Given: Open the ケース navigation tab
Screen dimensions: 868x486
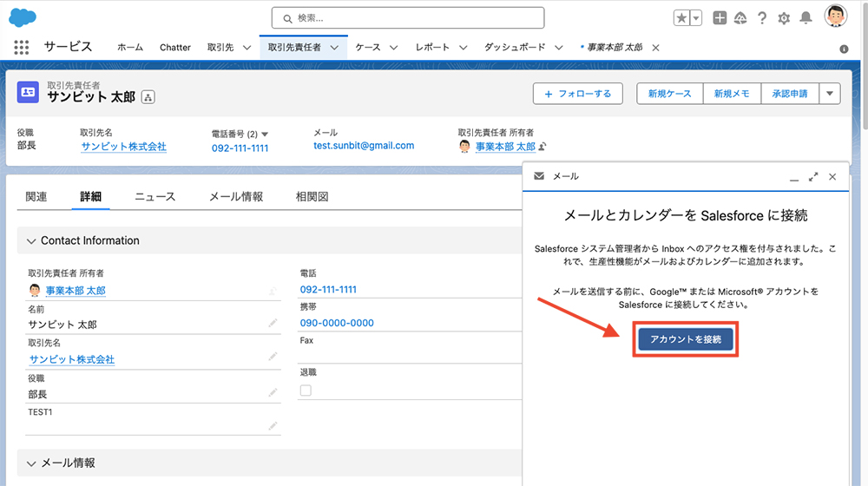Looking at the screenshot, I should pos(368,48).
